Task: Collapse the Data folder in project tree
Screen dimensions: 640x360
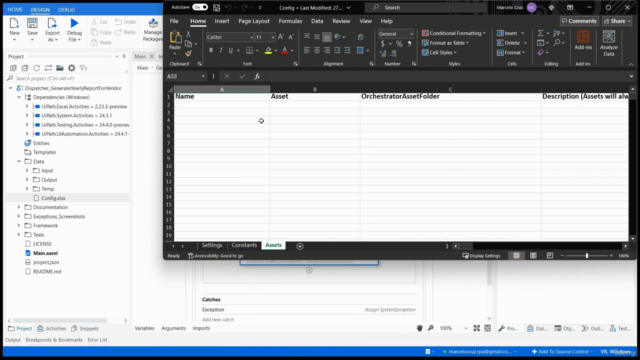Action: [19, 162]
